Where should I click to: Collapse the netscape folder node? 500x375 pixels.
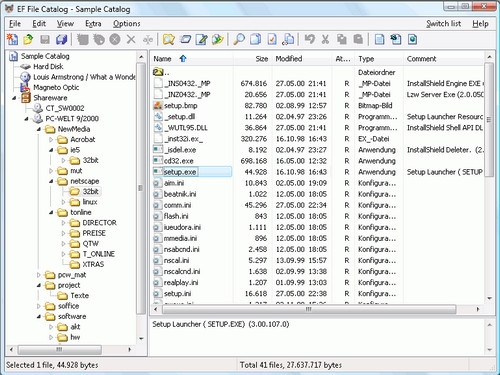51,181
